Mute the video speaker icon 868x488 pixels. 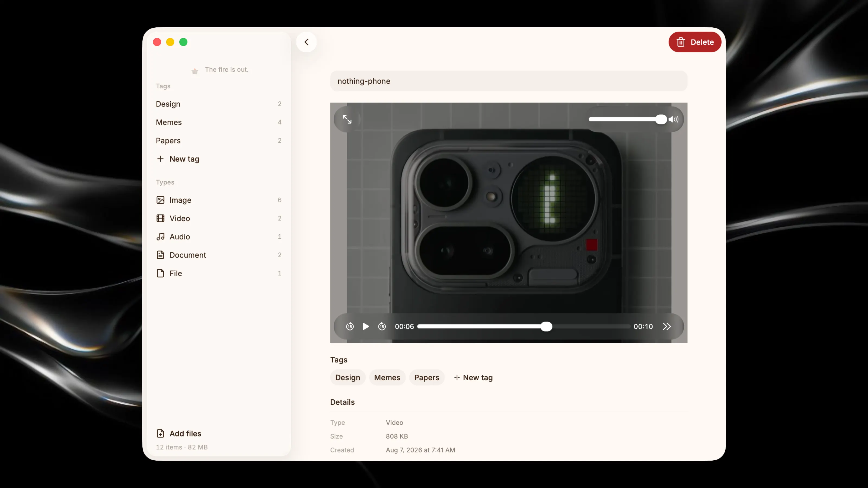(674, 119)
